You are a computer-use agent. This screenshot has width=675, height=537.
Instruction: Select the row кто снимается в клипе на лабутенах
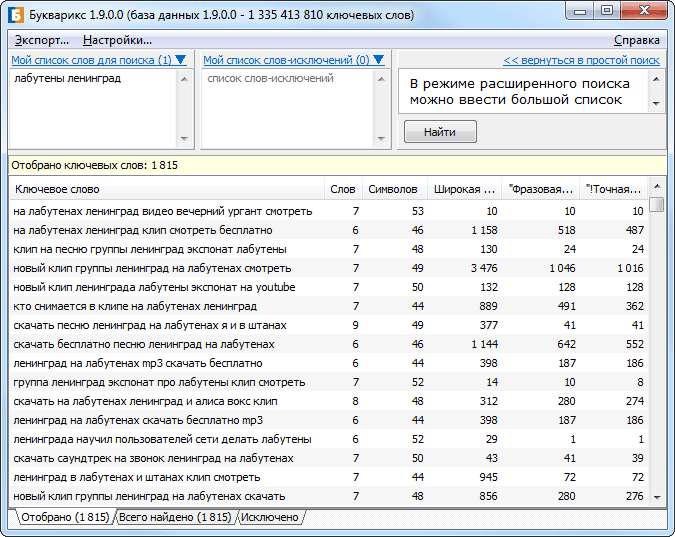[x=135, y=306]
